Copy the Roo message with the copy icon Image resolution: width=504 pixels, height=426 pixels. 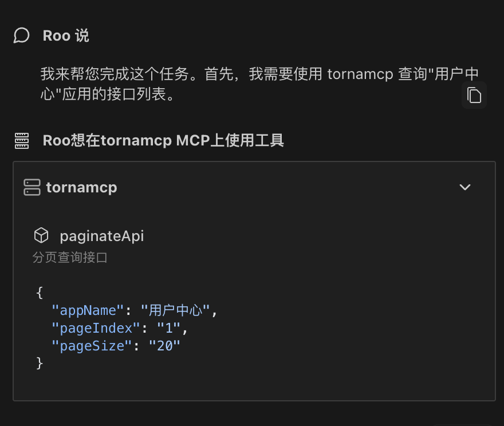(474, 95)
